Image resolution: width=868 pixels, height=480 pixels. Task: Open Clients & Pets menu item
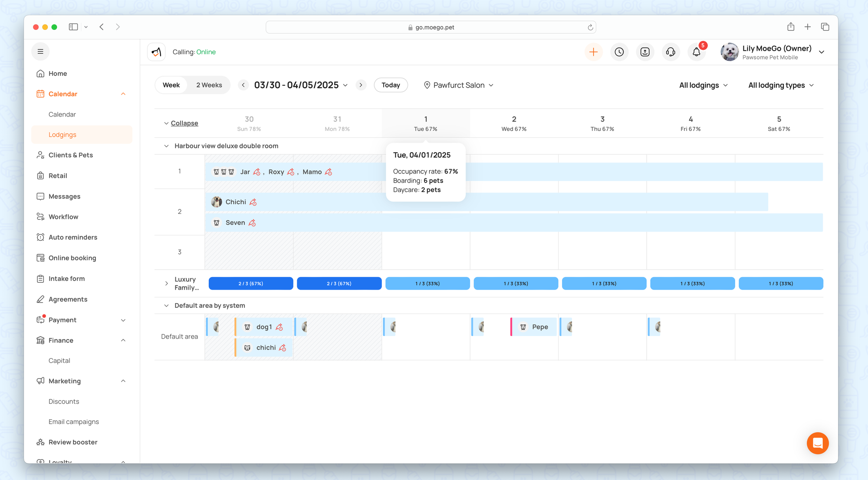pyautogui.click(x=71, y=155)
